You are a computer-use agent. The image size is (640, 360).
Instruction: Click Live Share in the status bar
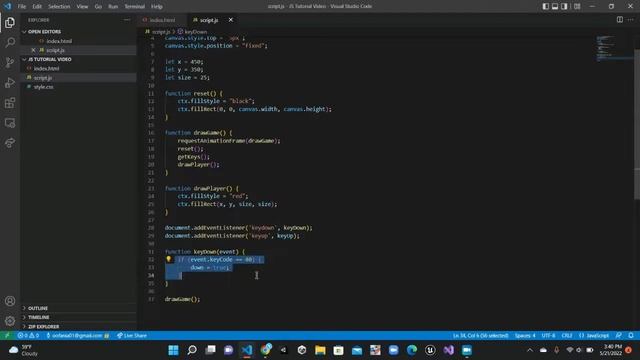tap(131, 336)
